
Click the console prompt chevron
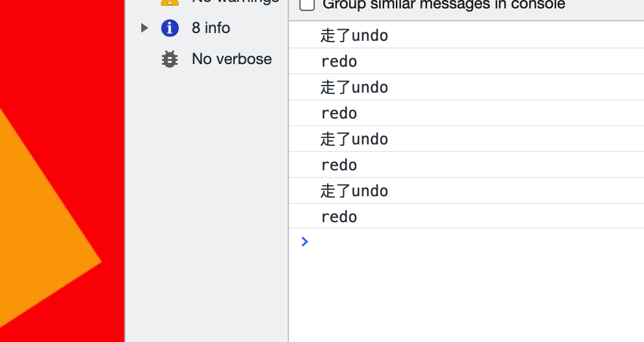click(x=305, y=242)
